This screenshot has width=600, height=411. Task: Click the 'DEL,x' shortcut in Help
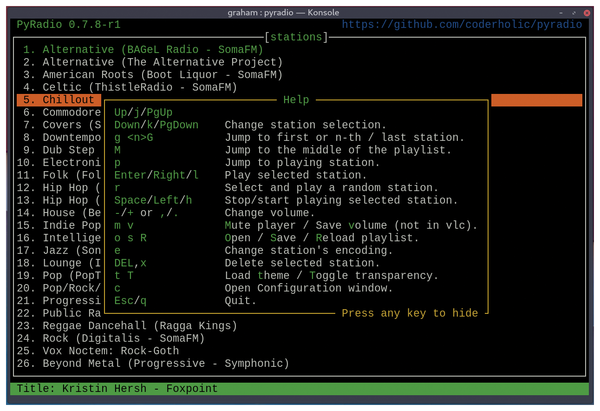[x=130, y=264]
